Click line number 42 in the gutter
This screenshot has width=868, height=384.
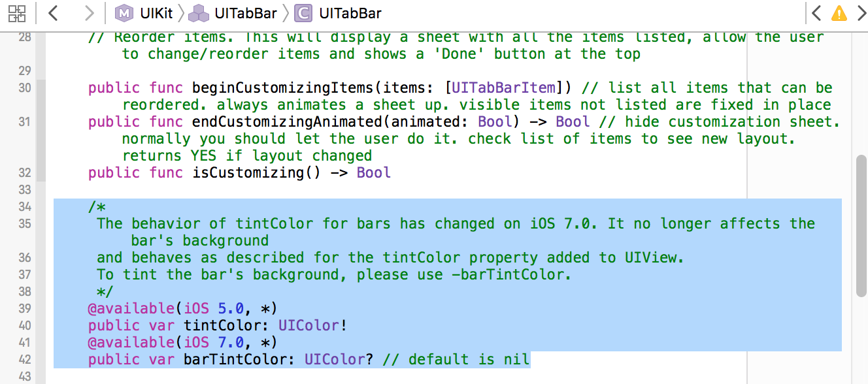25,359
